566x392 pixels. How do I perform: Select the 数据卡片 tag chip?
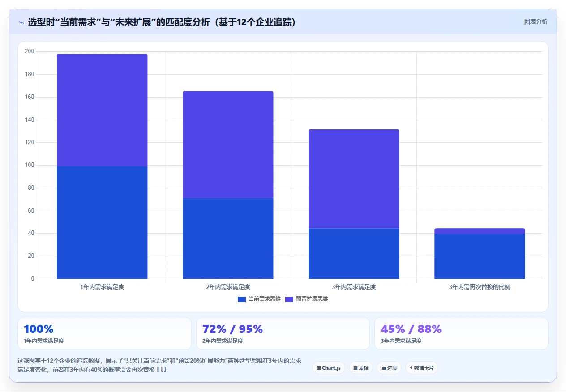click(422, 368)
